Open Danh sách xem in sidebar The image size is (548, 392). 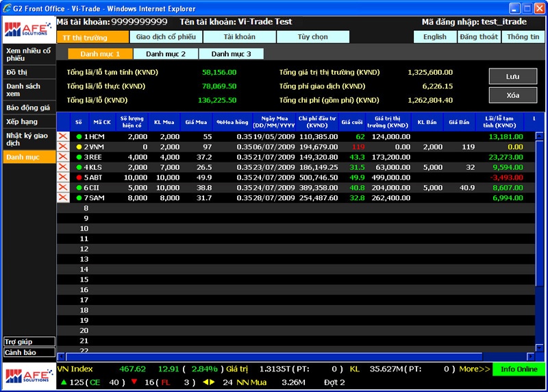point(29,90)
